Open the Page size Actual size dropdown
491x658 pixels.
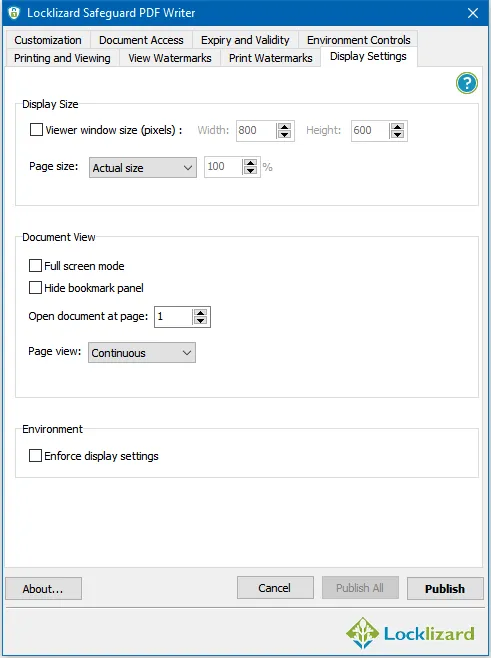(143, 168)
